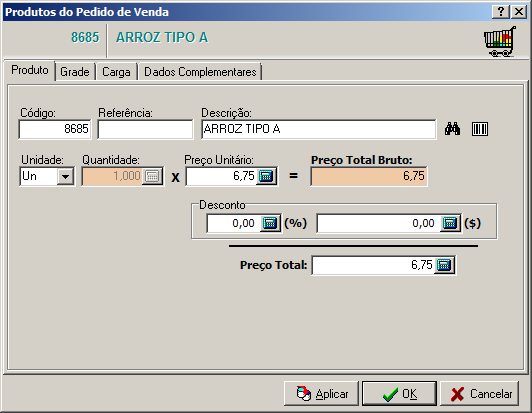Open the Dados Complementares tab
This screenshot has height=413, width=532.
tap(200, 72)
